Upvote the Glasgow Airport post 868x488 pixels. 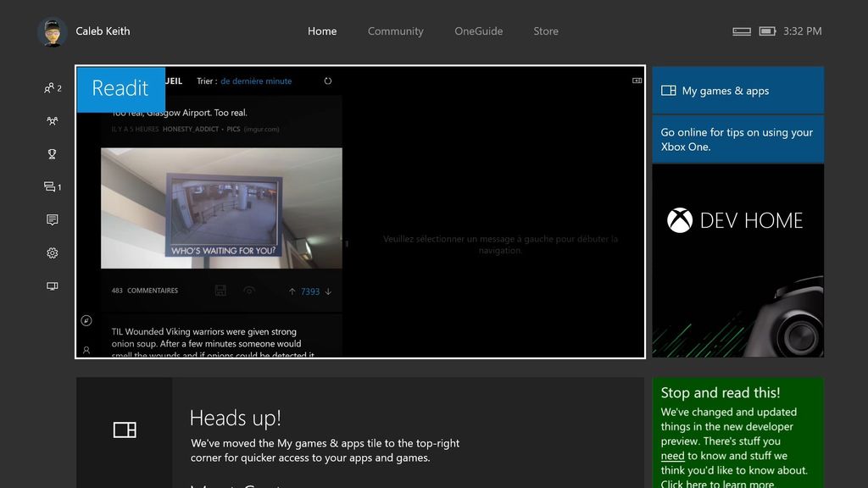click(292, 291)
